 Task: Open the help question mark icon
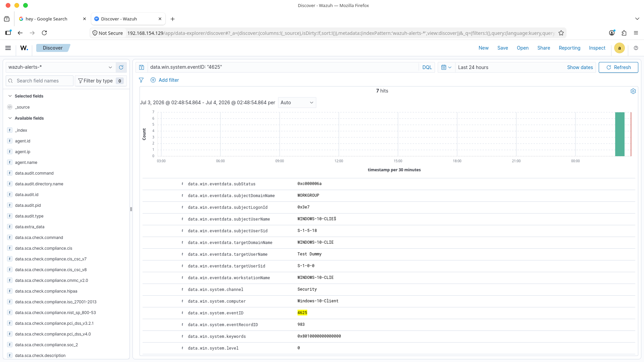pos(636,48)
